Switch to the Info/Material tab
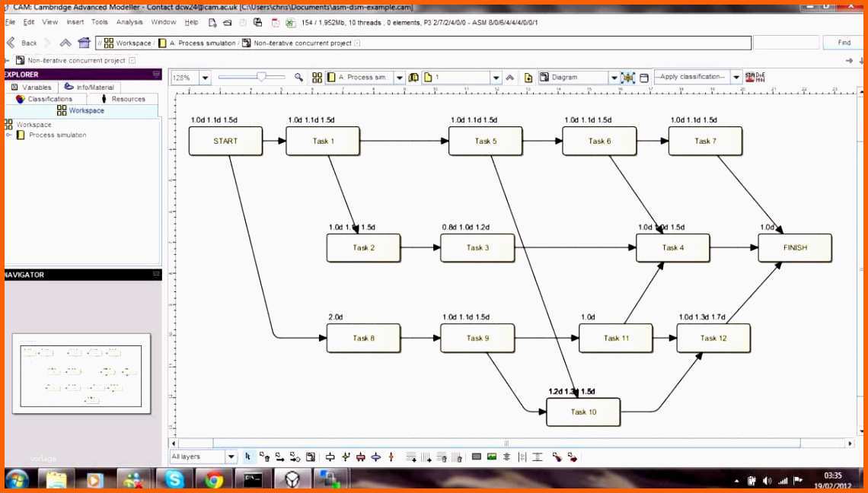Screen dimensions: 868x493 [89, 87]
